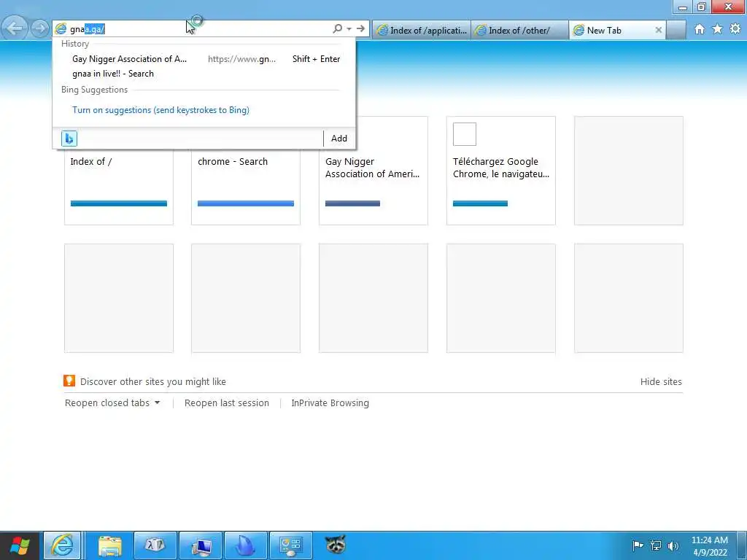
Task: Click the orange lightbulb Discover icon
Action: click(69, 381)
